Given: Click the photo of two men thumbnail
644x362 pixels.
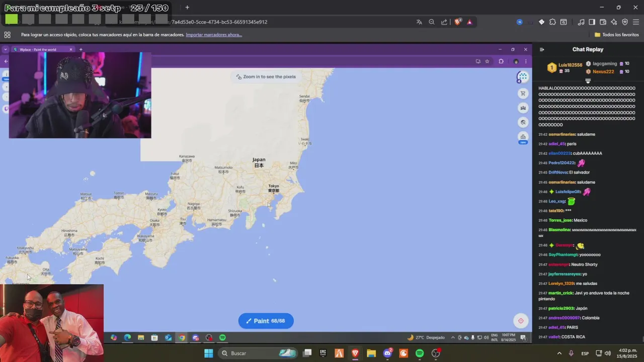Looking at the screenshot, I should click(x=52, y=323).
